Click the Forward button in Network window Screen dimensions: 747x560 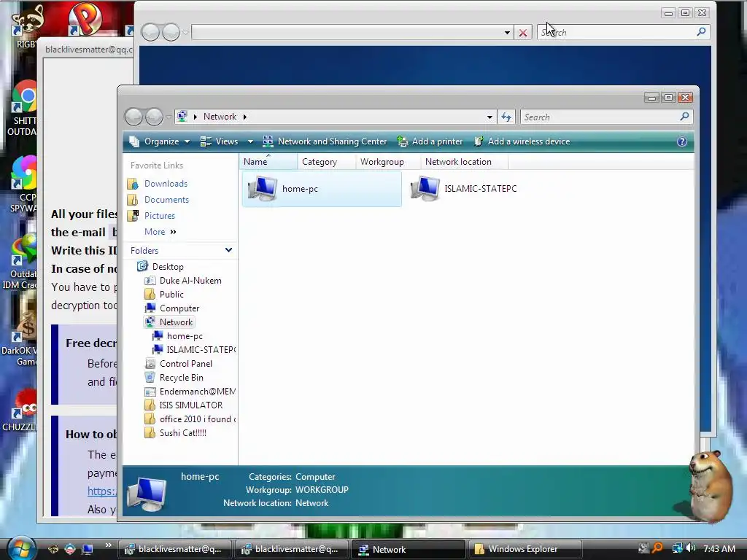click(154, 117)
